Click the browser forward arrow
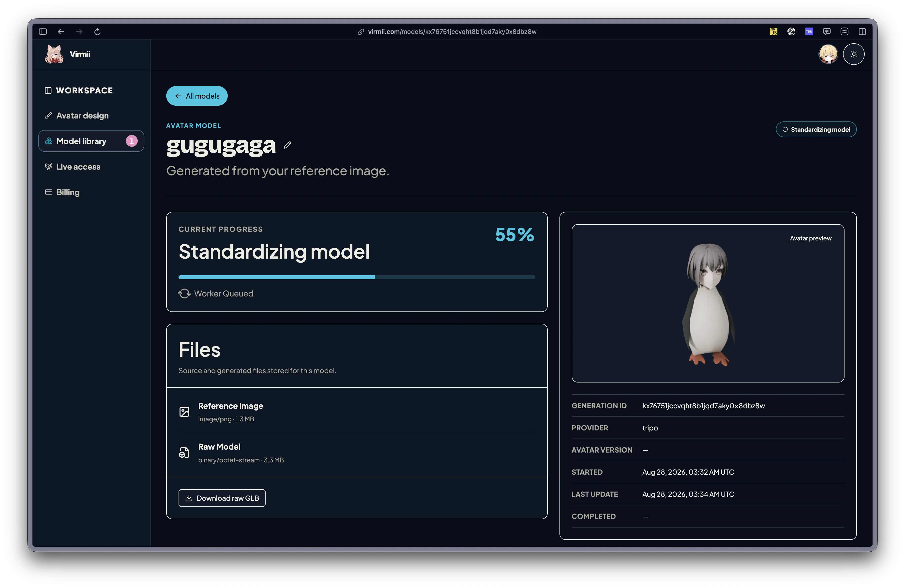 click(x=79, y=31)
